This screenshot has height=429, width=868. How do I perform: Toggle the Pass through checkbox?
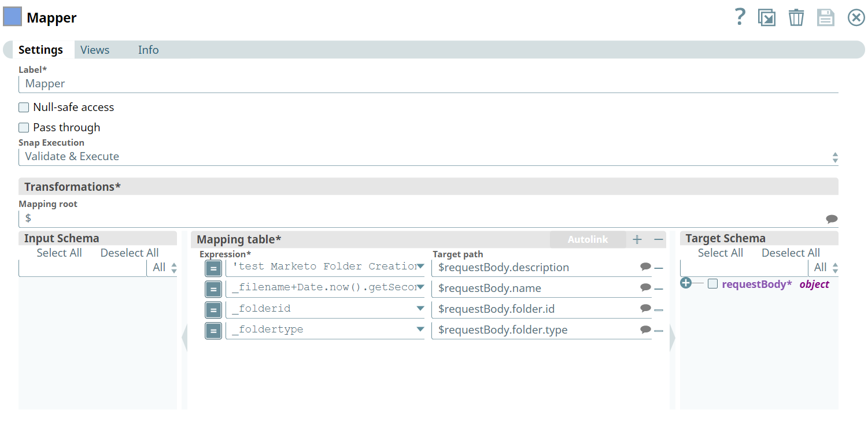24,128
